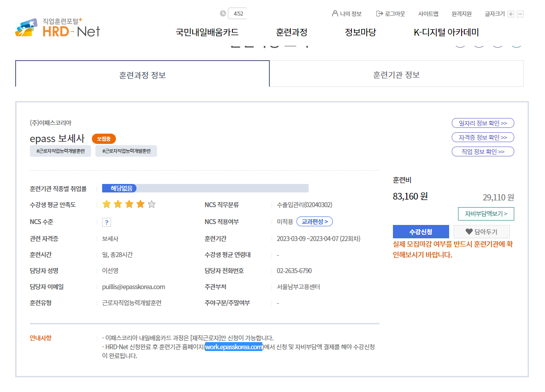Click the phone number 02-2635-6790
Screen dimensions: 545x392
294,271
